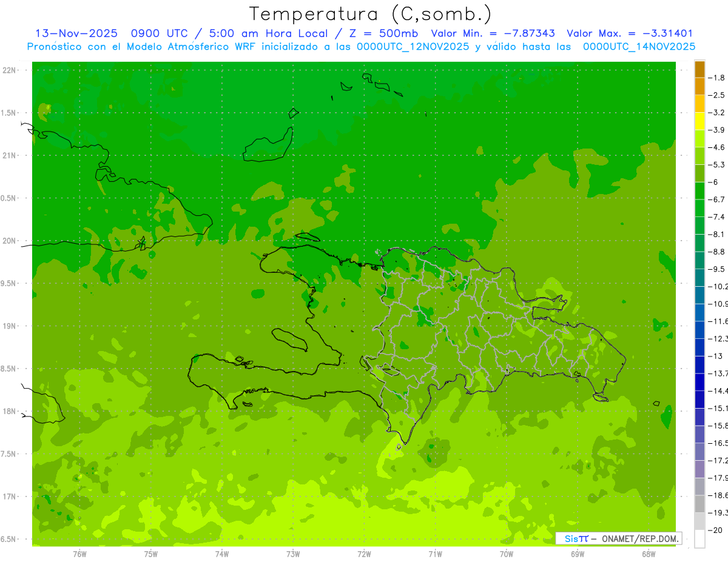Click the "-9.5" colorbar value

(x=718, y=269)
